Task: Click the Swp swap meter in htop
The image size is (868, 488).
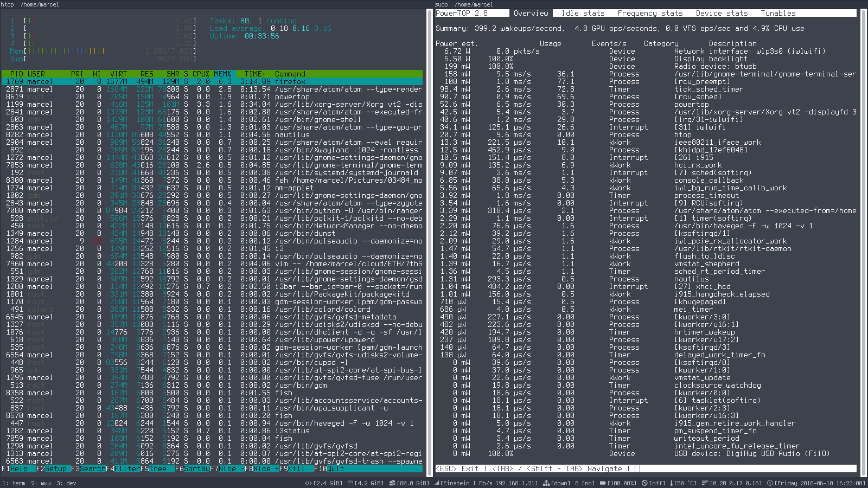Action: coord(103,59)
